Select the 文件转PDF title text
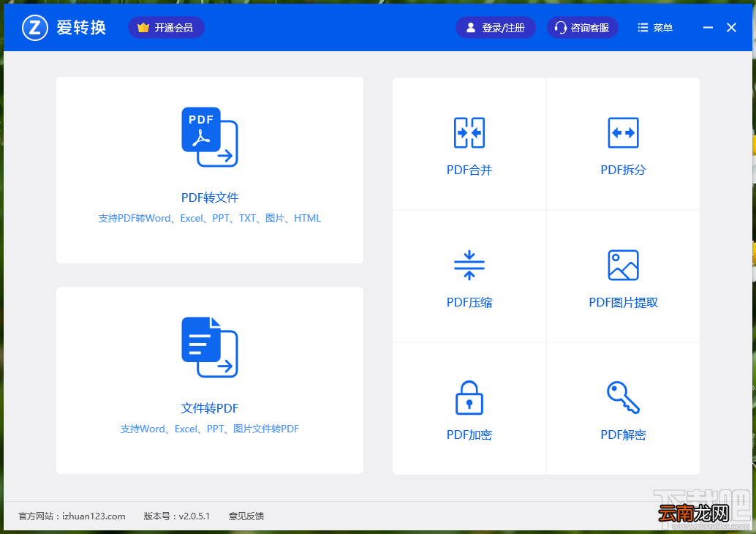The image size is (756, 534). click(x=210, y=408)
